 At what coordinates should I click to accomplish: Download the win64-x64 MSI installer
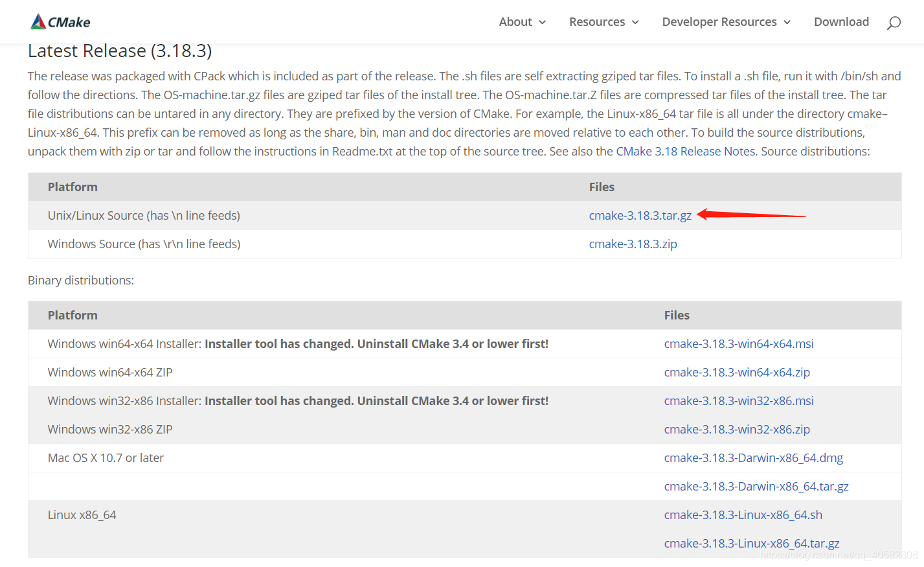738,343
